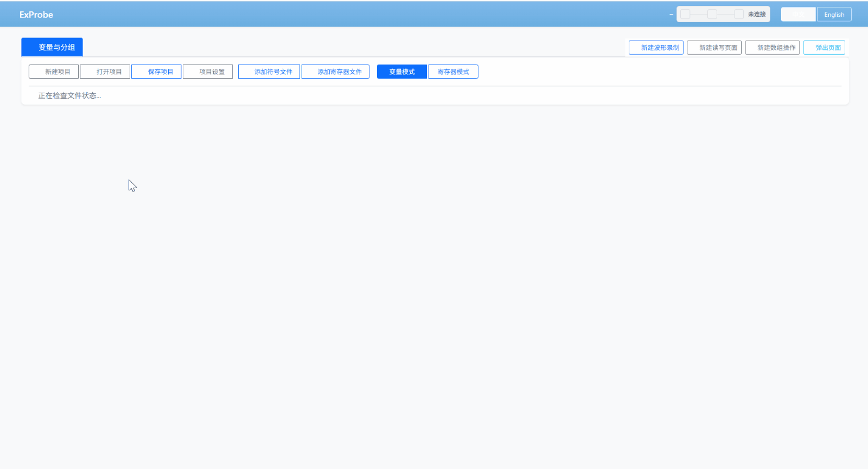Select the 中文 language option
The height and width of the screenshot is (469, 868).
point(799,15)
